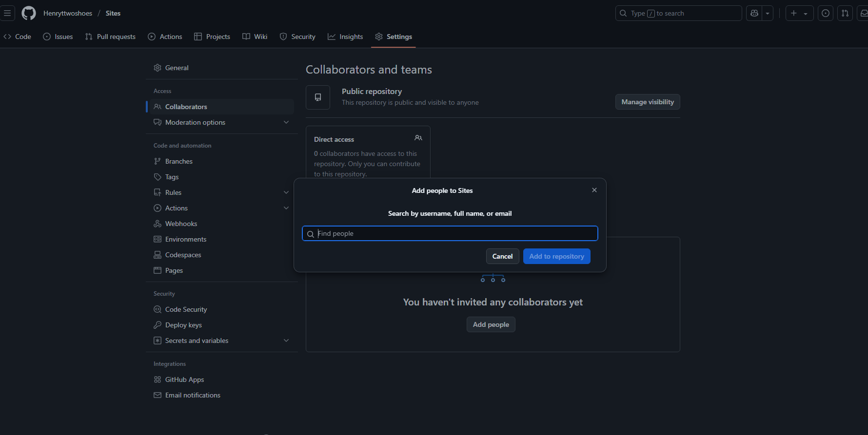Open the hamburger navigation menu

7,13
